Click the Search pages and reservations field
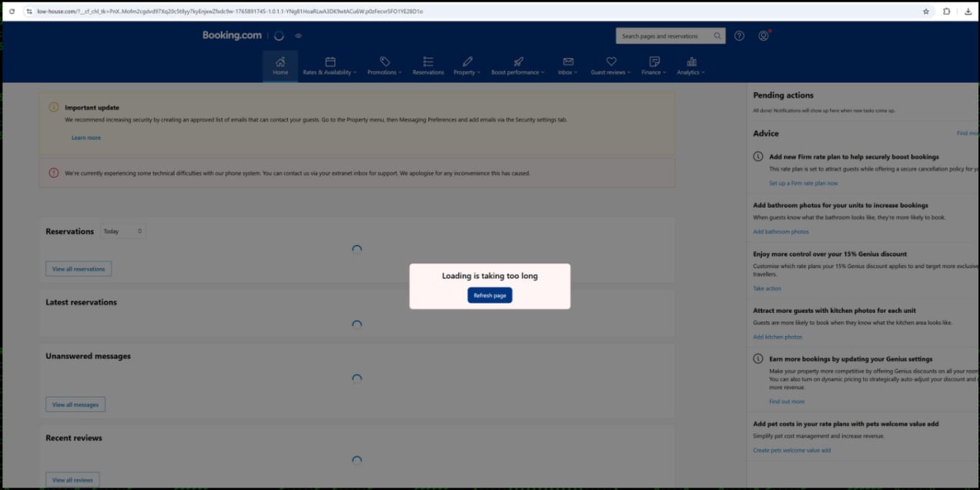The height and width of the screenshot is (490, 980). 666,35
